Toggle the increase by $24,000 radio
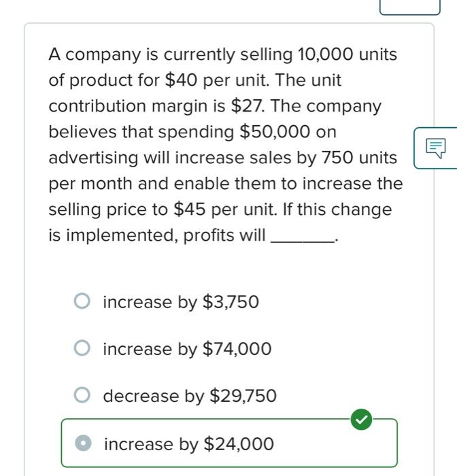This screenshot has height=476, width=459. point(83,444)
